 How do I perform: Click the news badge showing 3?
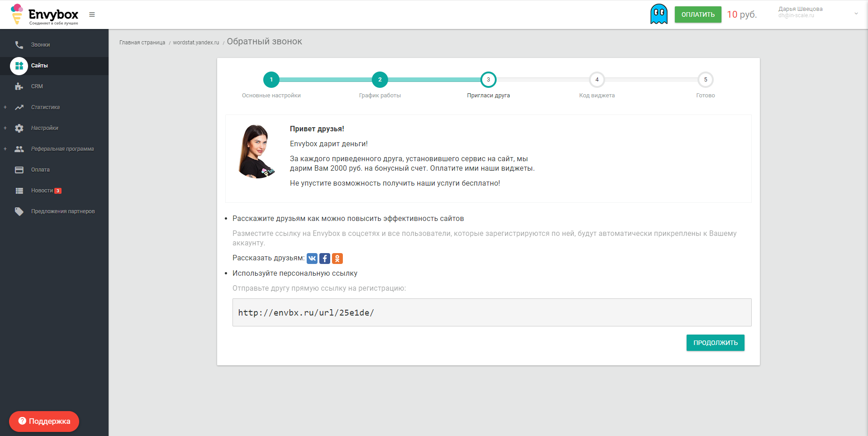58,191
